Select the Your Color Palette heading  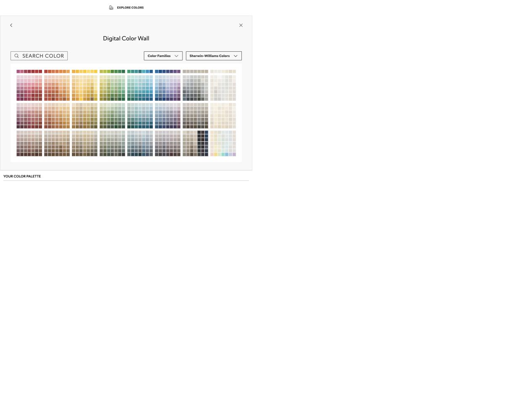pos(22,176)
